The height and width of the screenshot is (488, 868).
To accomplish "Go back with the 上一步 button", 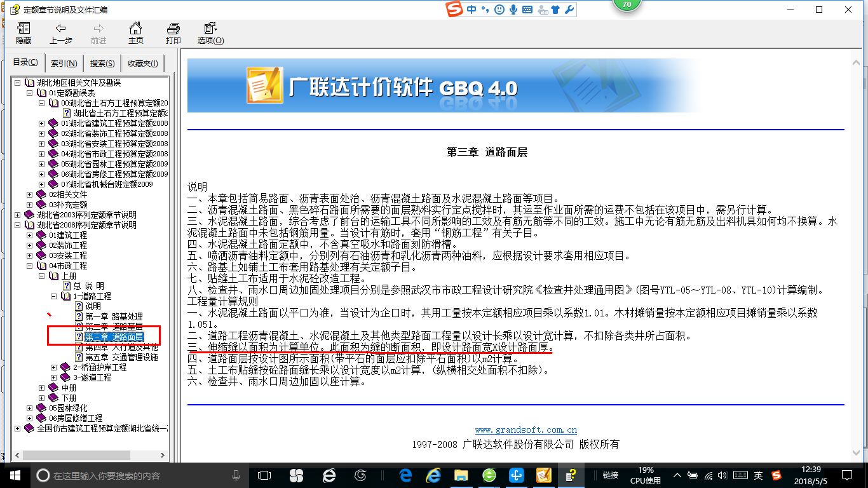I will (x=61, y=33).
